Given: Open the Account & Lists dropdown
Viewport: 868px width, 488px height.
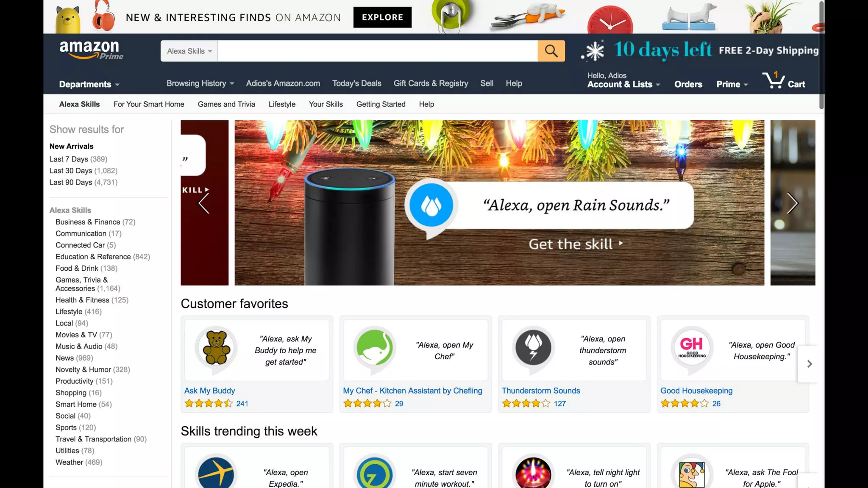Looking at the screenshot, I should point(623,84).
